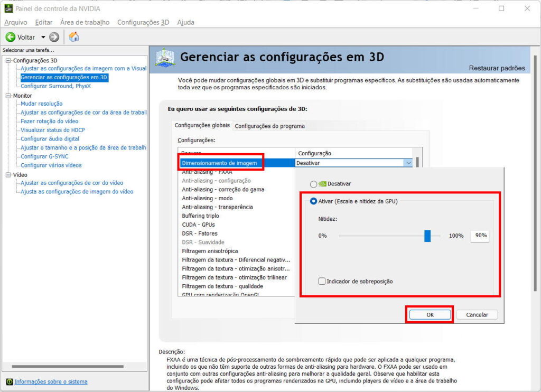Click the green Voltar back arrow icon
Viewport: 541px width, 392px height.
tap(10, 37)
